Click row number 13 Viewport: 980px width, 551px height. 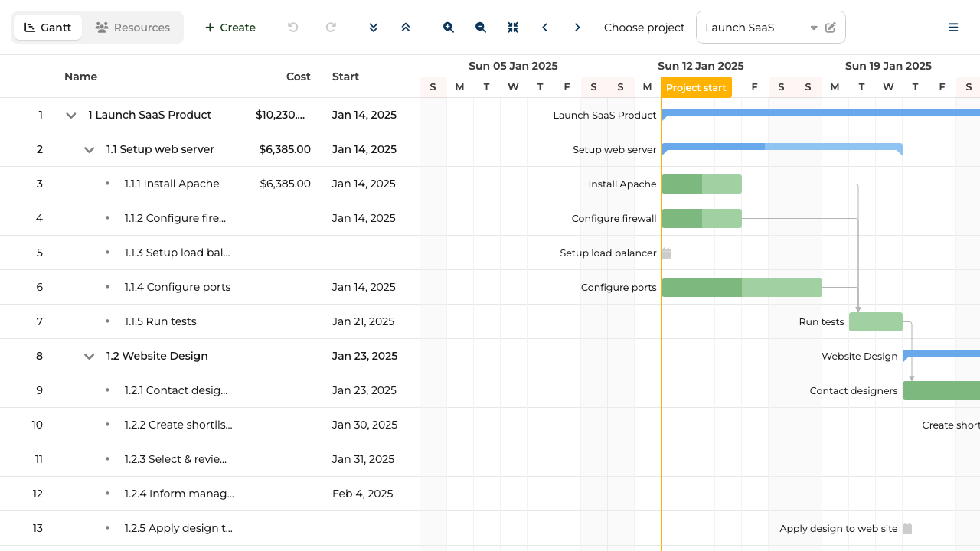[38, 528]
